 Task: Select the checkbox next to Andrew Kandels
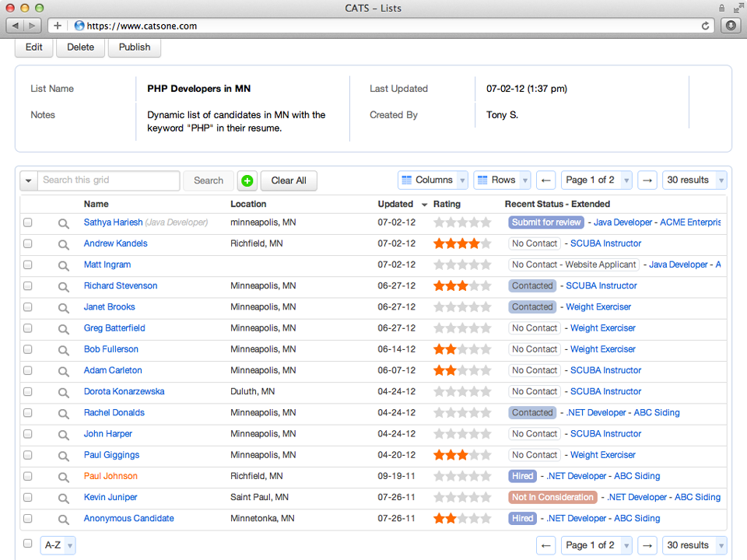[x=27, y=243]
